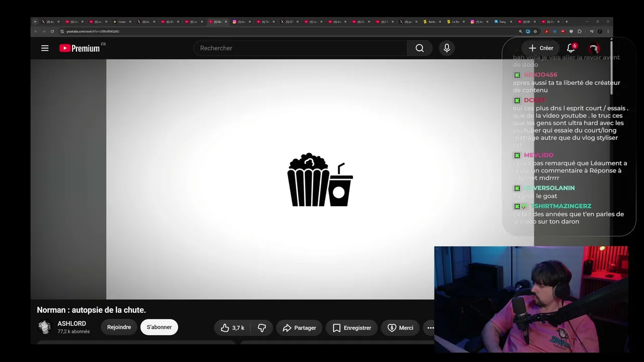The image size is (644, 362).
Task: Focus the Rechercher search field
Action: (x=300, y=48)
